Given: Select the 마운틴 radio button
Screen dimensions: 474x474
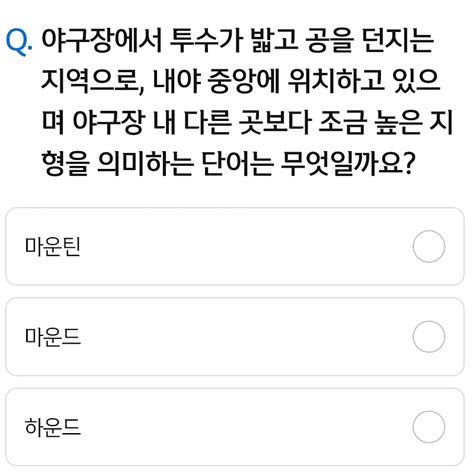Looking at the screenshot, I should [x=429, y=246].
